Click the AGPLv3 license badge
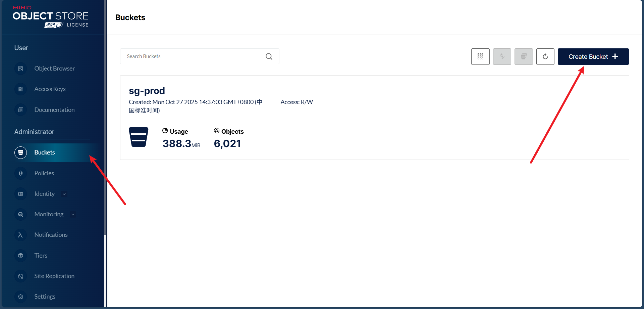 tap(54, 25)
